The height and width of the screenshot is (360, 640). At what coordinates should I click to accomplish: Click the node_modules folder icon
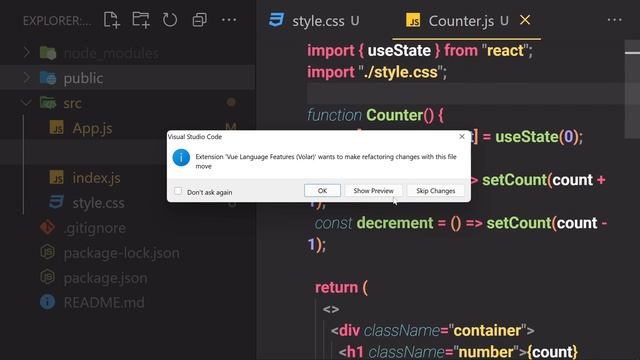point(48,53)
